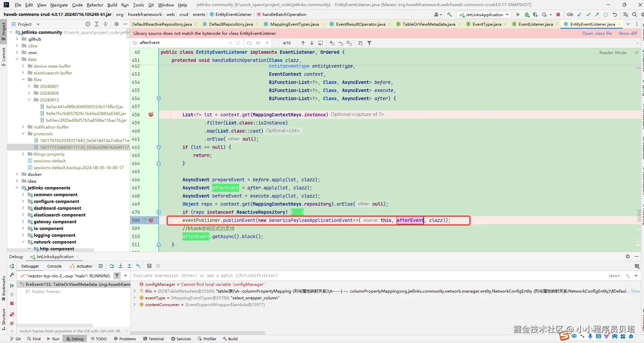Open Services tool window
644x343 pixels.
pos(181,339)
